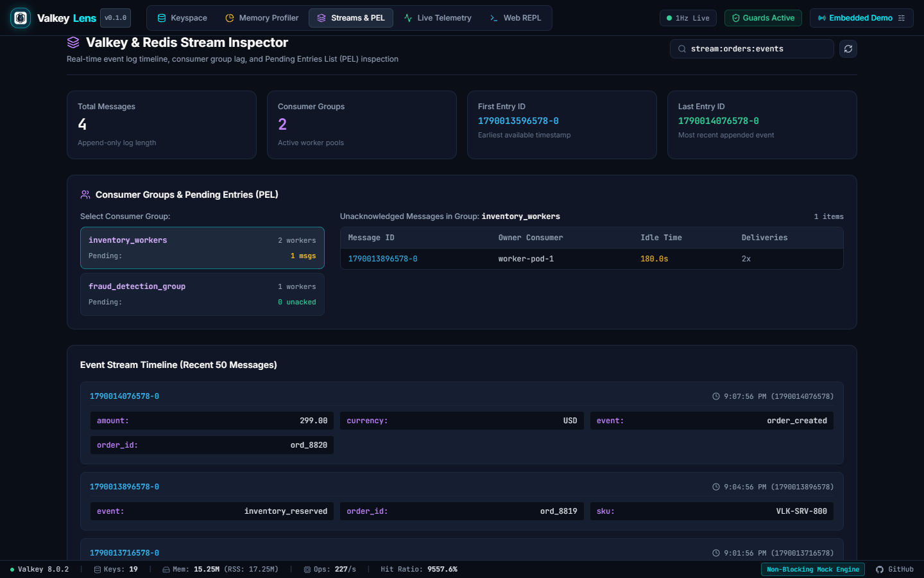This screenshot has height=578, width=924.
Task: Click the Mem icon in status bar
Action: tap(166, 570)
